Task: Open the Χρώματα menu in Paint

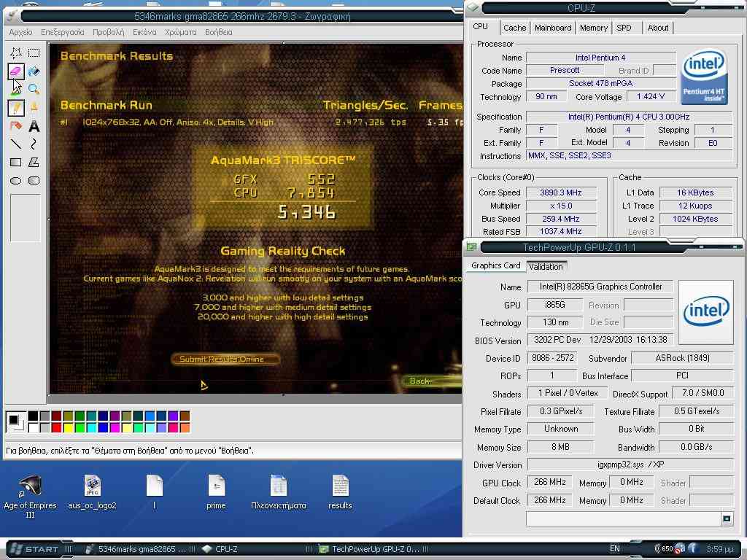Action: click(181, 32)
